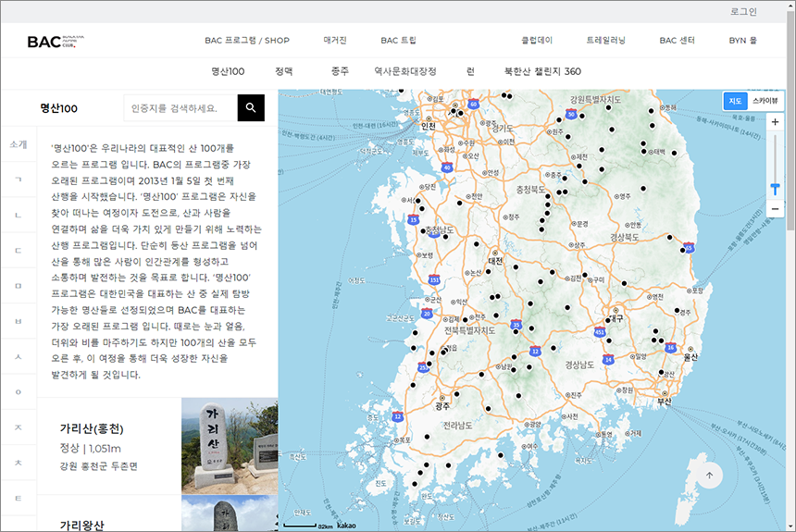Viewport: 796px width, 532px height.
Task: Select the 역사문화대장정 sub-tab
Action: click(x=405, y=71)
